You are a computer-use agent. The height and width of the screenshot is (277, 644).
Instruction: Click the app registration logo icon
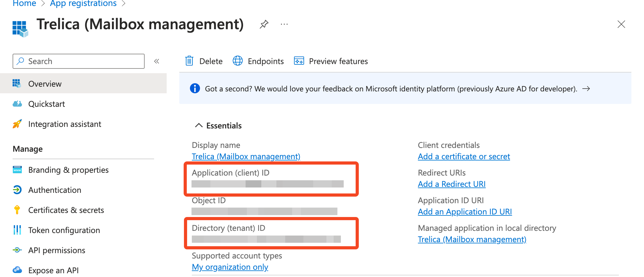(20, 29)
